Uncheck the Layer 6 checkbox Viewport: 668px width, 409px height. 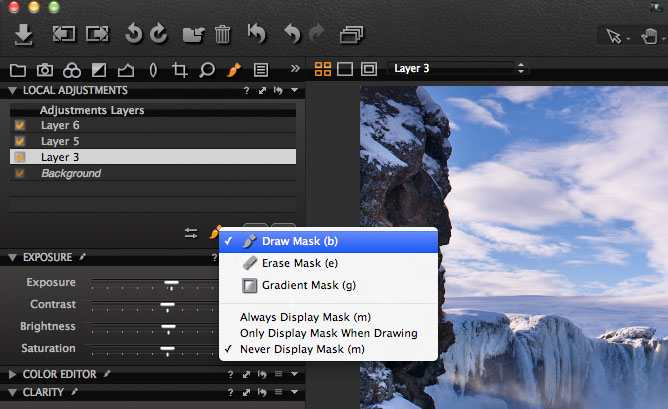20,125
